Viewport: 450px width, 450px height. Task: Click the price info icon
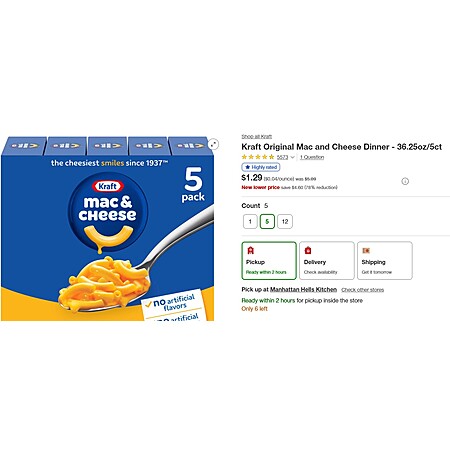click(405, 181)
